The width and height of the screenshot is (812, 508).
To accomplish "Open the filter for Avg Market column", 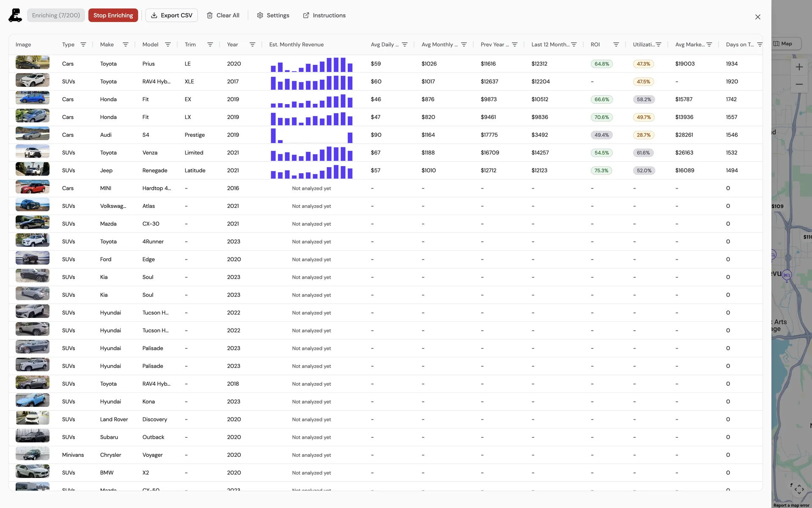I will [x=709, y=44].
